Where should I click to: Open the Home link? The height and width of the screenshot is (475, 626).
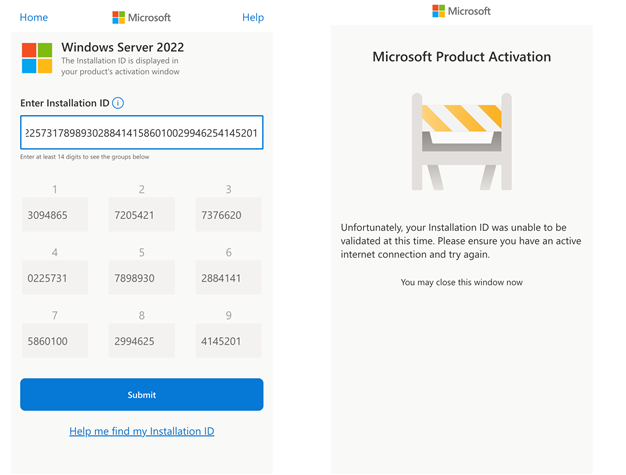pyautogui.click(x=34, y=17)
